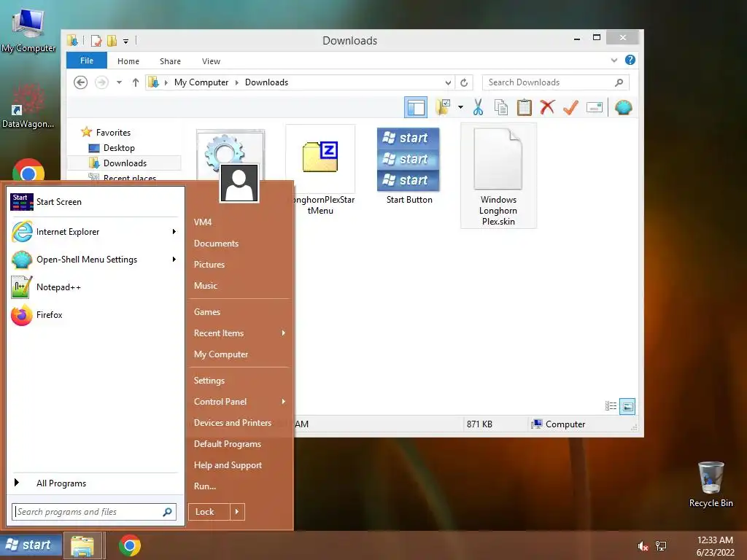
Task: Click the user account picture
Action: [x=239, y=183]
